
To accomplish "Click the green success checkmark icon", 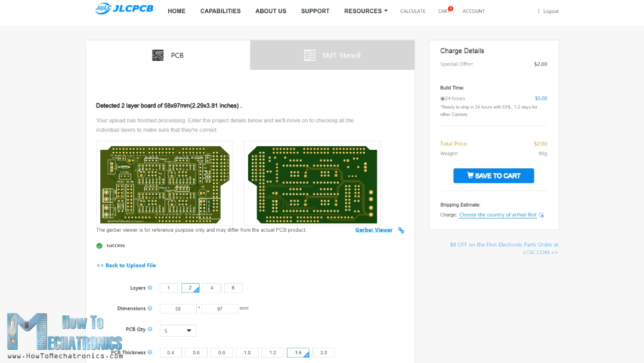I will [x=100, y=245].
